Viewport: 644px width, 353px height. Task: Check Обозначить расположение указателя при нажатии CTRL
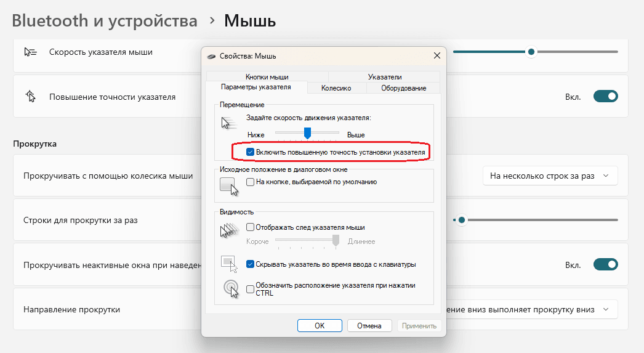coord(250,289)
